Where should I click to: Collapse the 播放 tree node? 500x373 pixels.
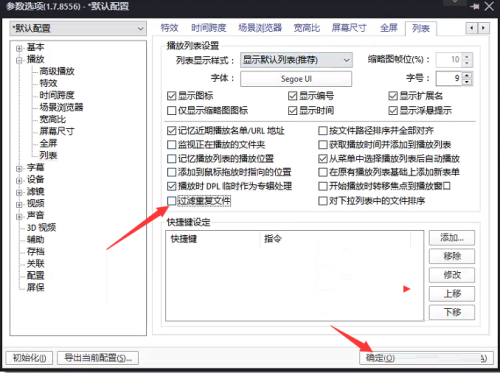point(19,60)
